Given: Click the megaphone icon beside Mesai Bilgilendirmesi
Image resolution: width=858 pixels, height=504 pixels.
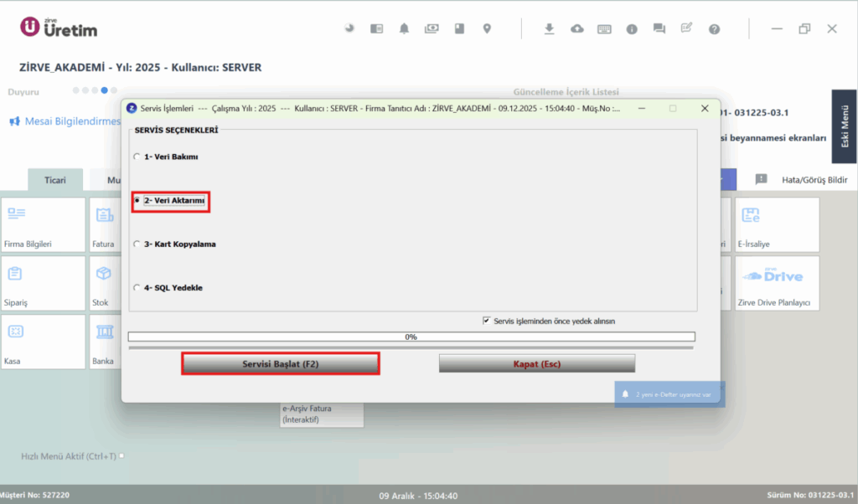Looking at the screenshot, I should [x=15, y=121].
